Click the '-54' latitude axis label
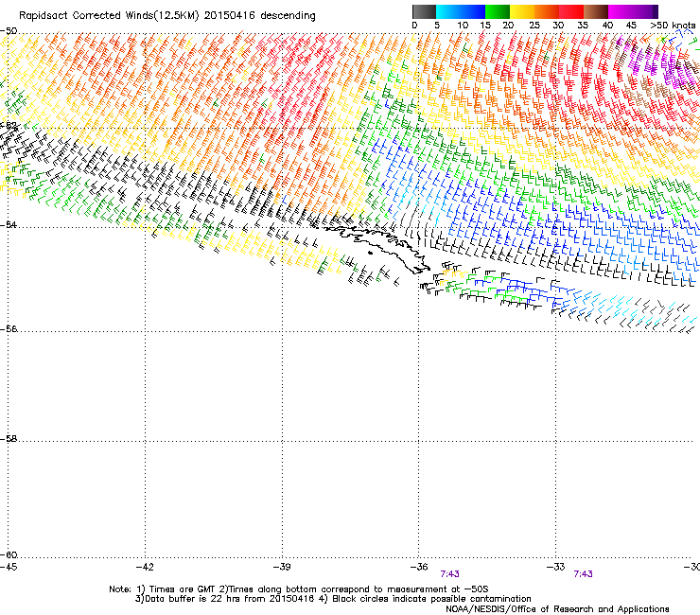The height and width of the screenshot is (615, 700). click(x=9, y=224)
